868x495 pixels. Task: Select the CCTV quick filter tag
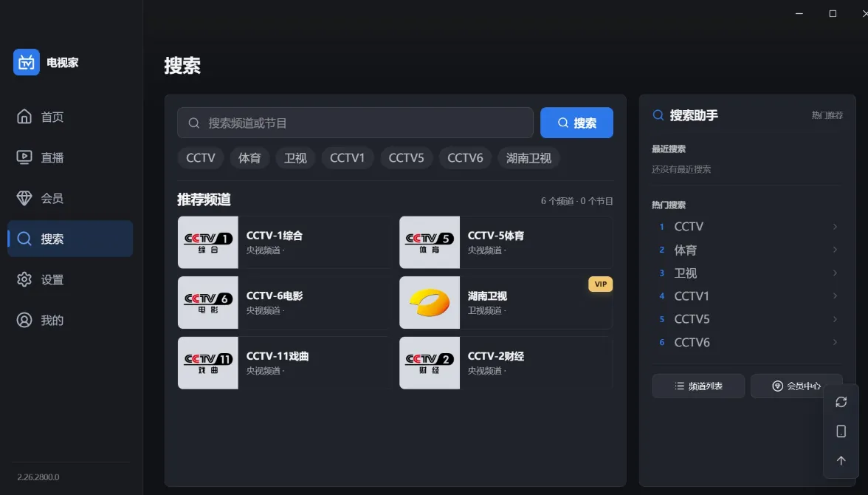point(201,158)
